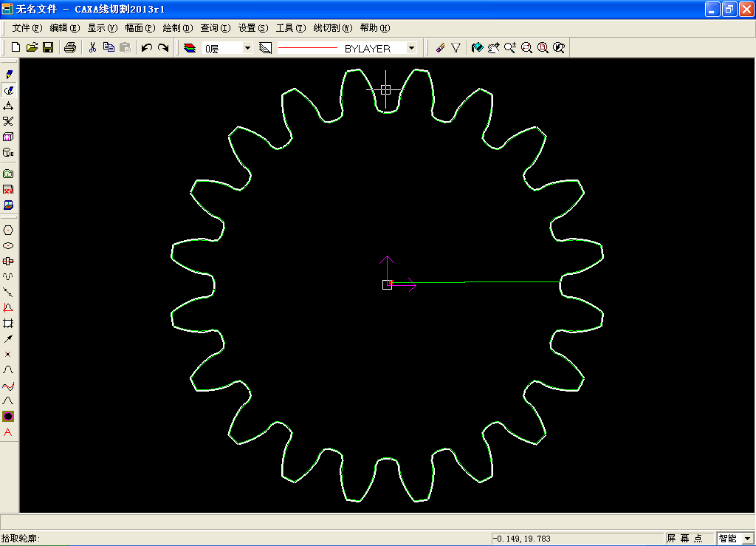Print the drawing with the printer icon
Screen dimensions: 756x546
(69, 47)
